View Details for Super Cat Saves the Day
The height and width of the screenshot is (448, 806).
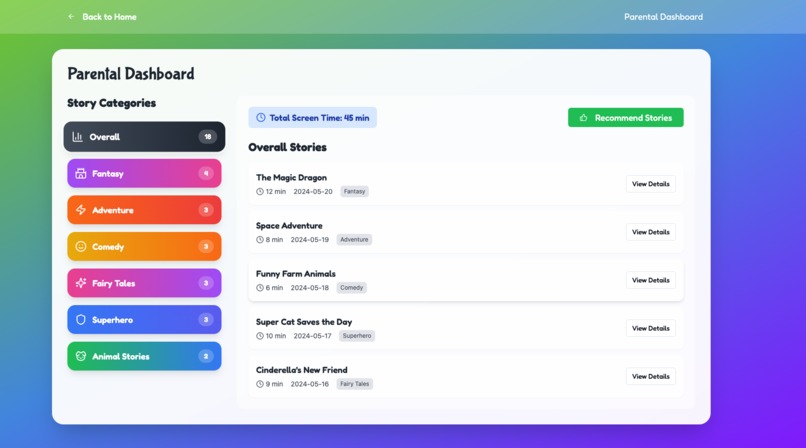651,328
